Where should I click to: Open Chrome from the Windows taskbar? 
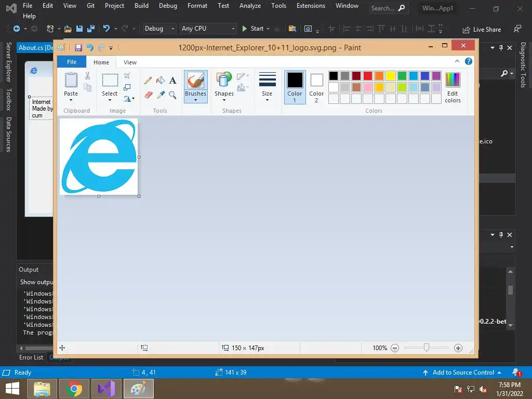coord(74,389)
